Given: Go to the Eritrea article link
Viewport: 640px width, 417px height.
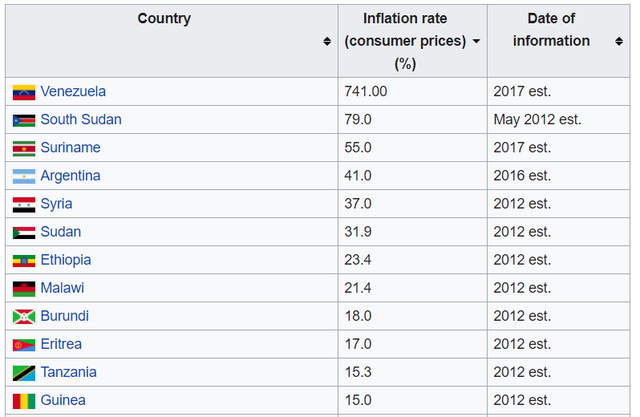Looking at the screenshot, I should (61, 344).
